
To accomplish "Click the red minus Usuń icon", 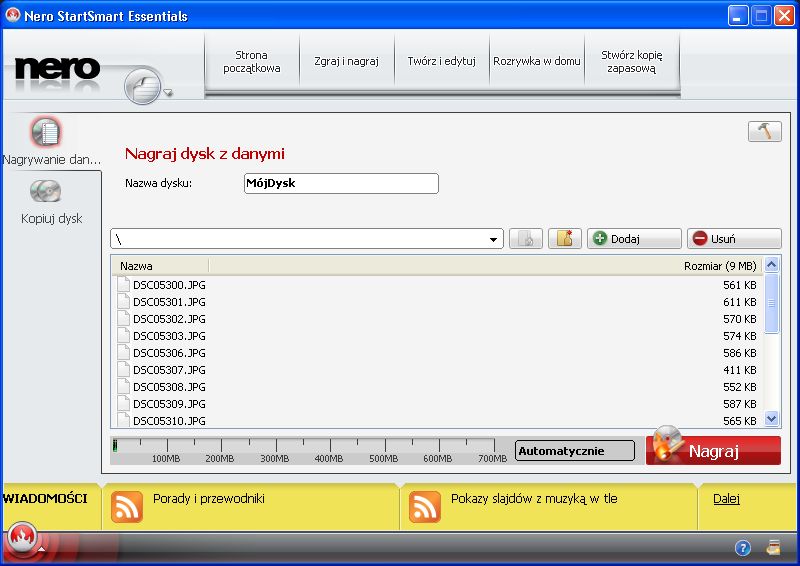I will point(700,238).
